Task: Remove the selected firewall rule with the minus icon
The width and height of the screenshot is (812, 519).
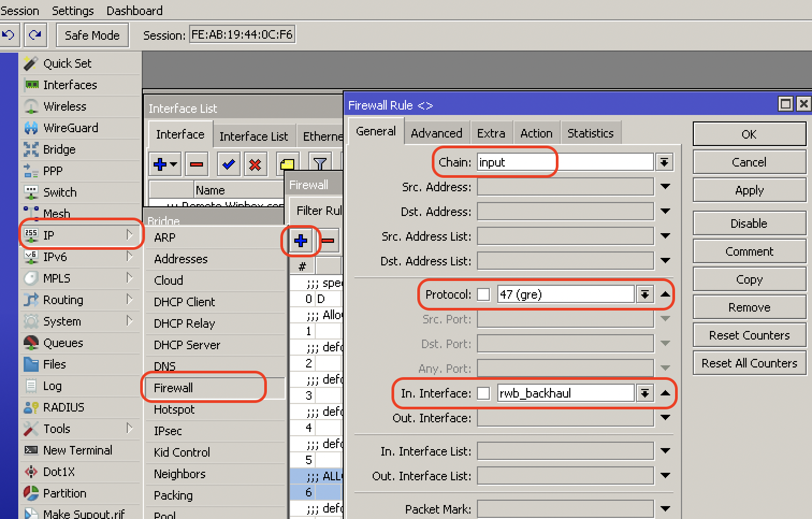Action: click(x=328, y=241)
